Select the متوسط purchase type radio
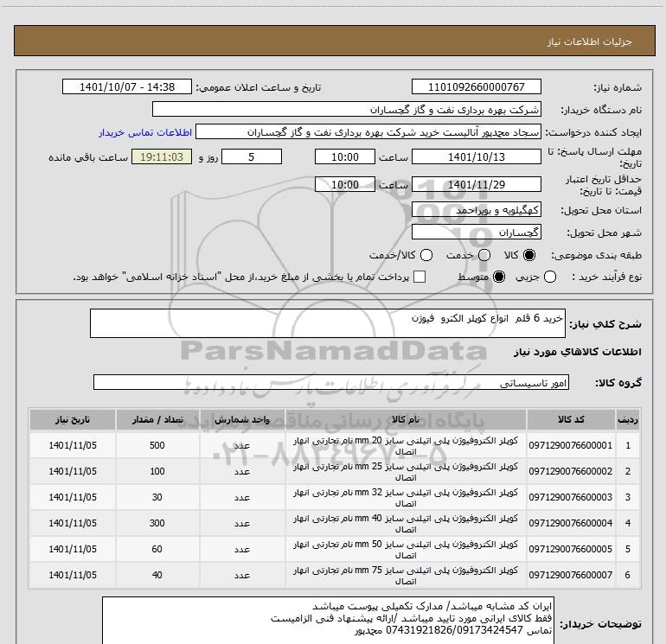The image size is (666, 644). (x=499, y=277)
